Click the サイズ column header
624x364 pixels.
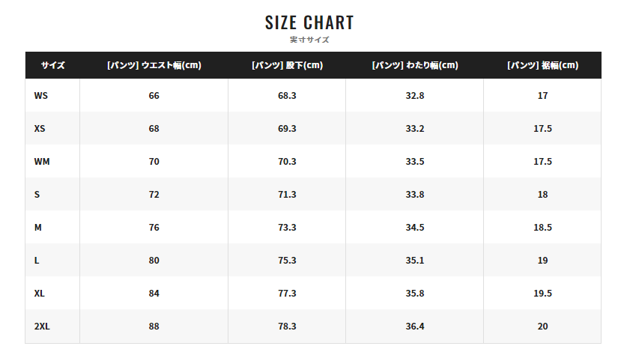(52, 65)
